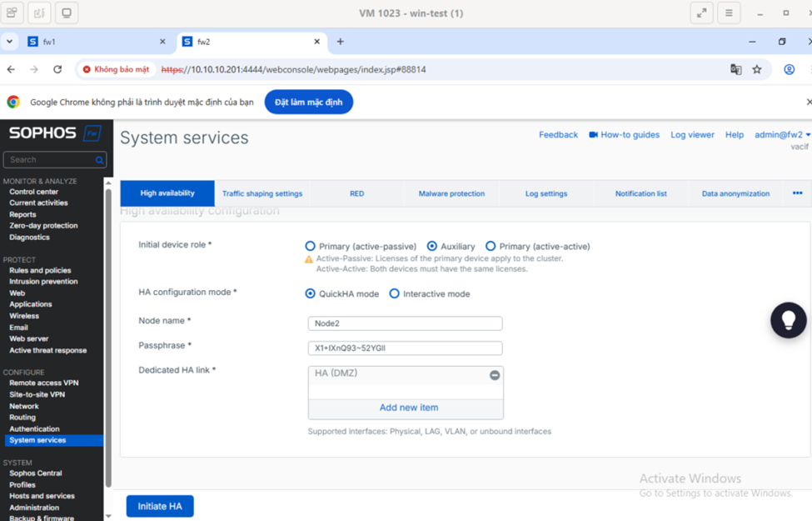
Task: Open the Chrome profile avatar icon
Action: click(x=789, y=69)
